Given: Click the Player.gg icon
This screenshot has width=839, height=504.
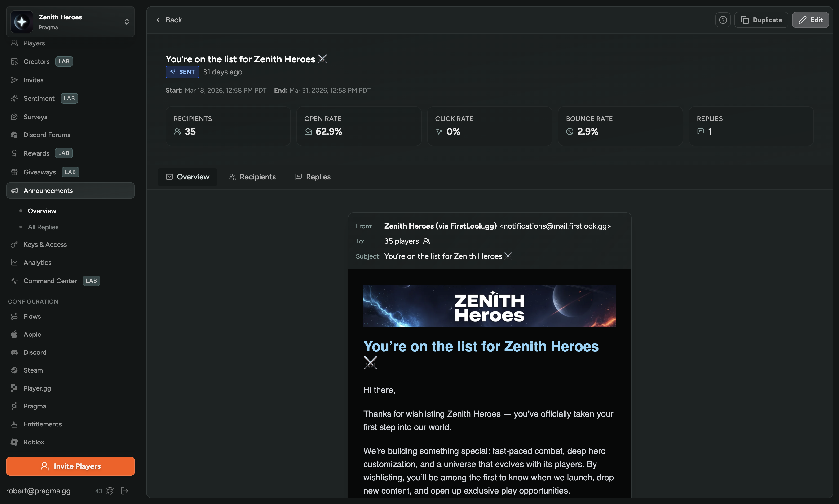Looking at the screenshot, I should point(14,388).
